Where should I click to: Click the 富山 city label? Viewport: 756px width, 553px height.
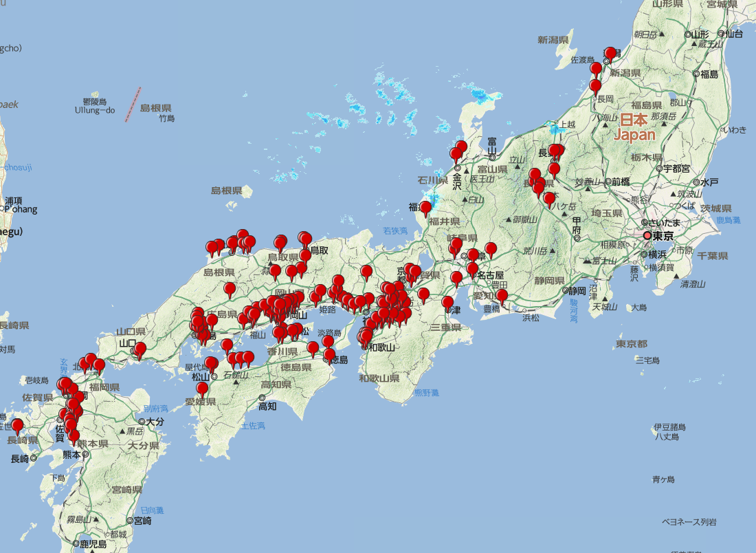click(492, 146)
